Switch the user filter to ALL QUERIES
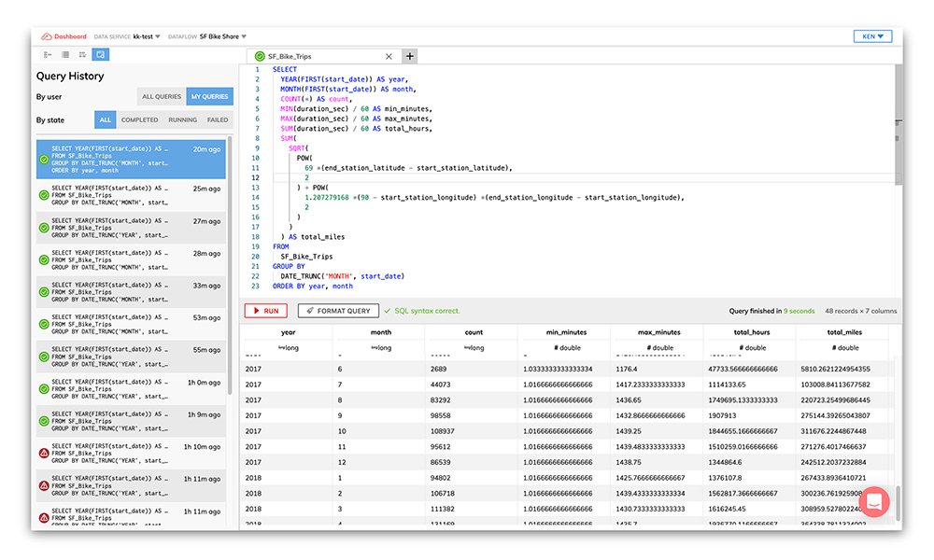This screenshot has height=560, width=934. tap(160, 96)
